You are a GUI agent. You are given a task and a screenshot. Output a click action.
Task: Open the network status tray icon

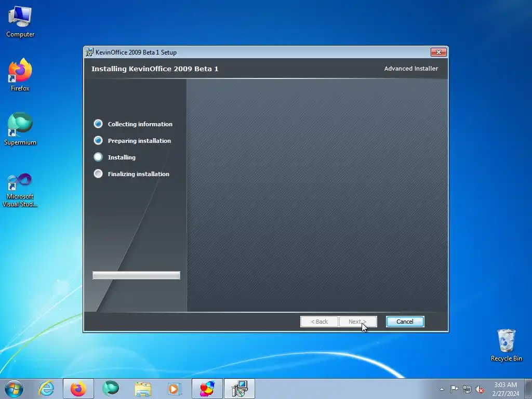pos(467,389)
